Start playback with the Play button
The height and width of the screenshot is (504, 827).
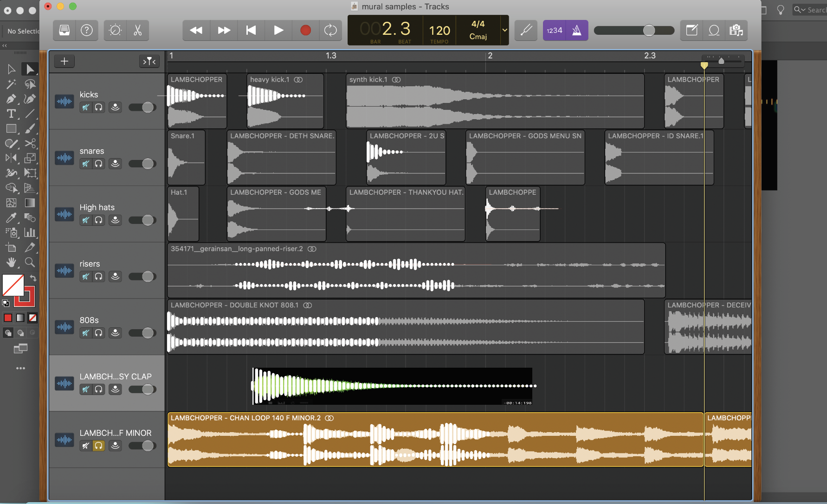pos(278,31)
